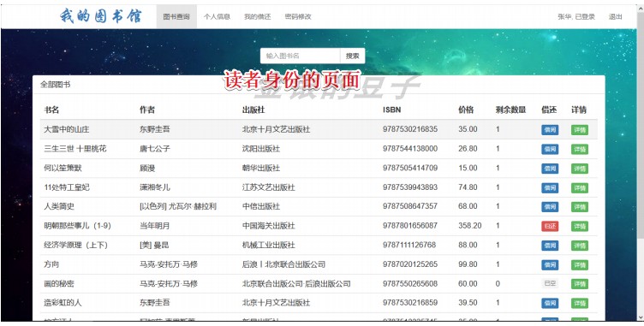Borrow 经济学原理 (上下) via 借阅

(550, 246)
